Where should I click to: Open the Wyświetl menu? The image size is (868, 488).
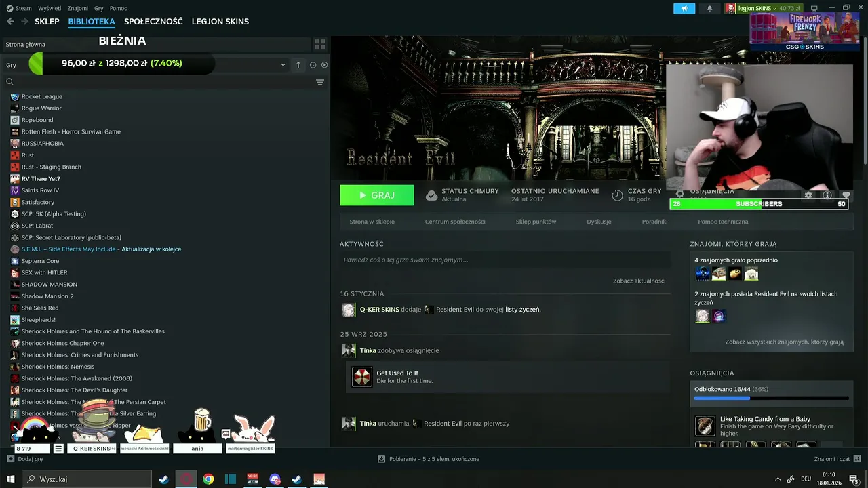pos(49,8)
